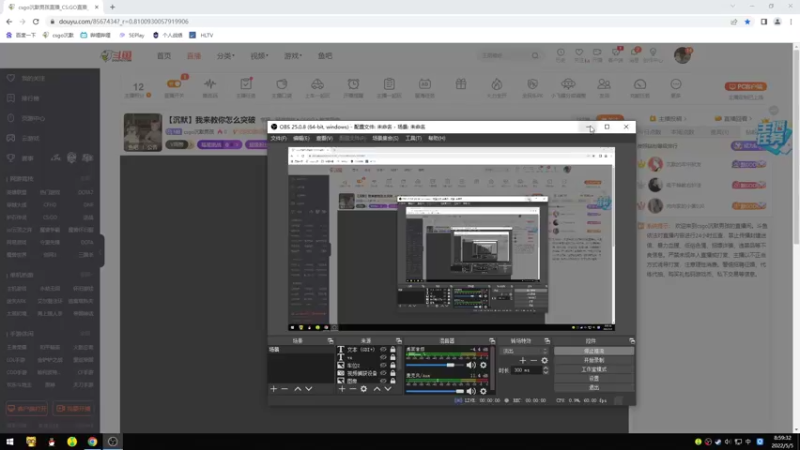The image size is (800, 450).
Task: Go to 首页 in Douyu navigation
Action: pos(164,56)
